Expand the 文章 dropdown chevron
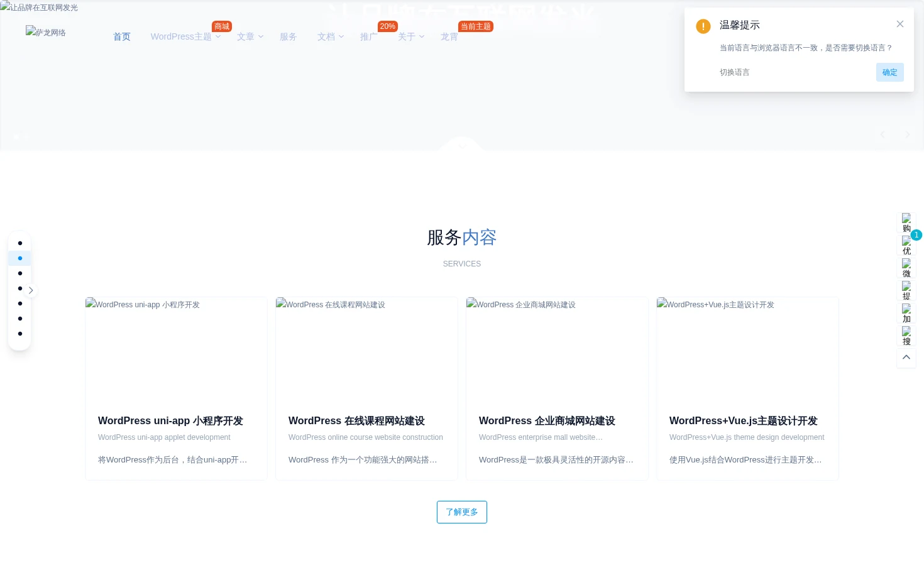The height and width of the screenshot is (580, 924). click(x=261, y=36)
